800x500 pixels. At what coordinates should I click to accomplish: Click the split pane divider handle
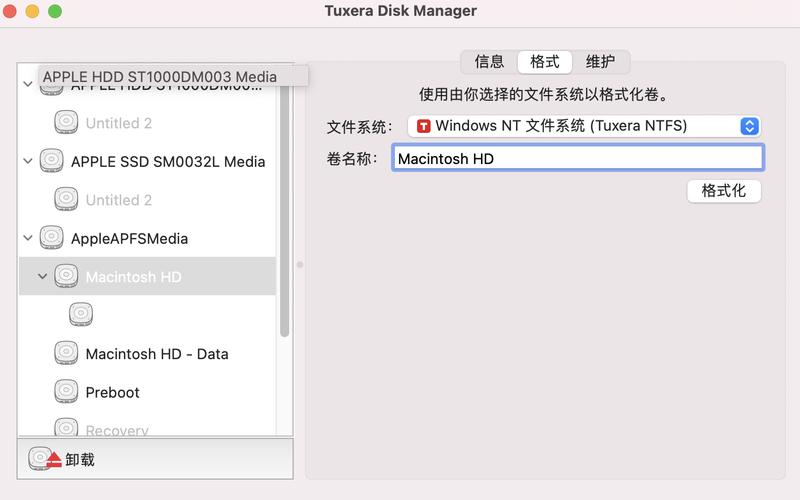point(300,264)
